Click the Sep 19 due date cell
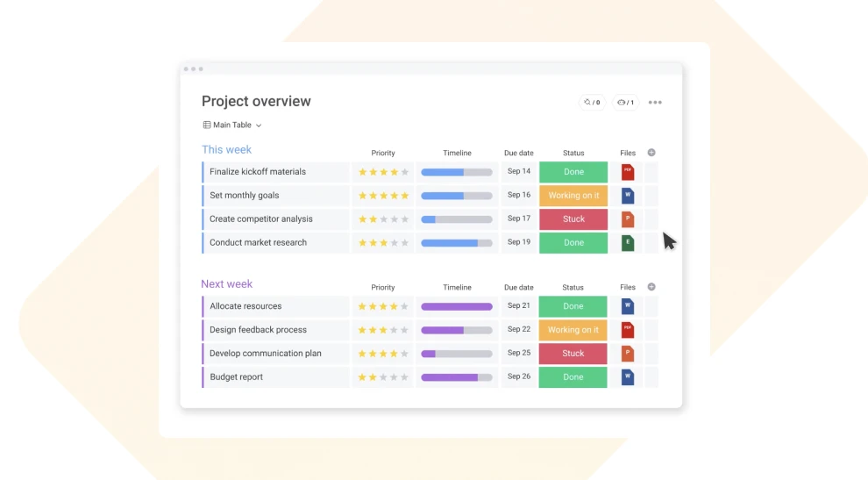The height and width of the screenshot is (480, 868). click(519, 242)
